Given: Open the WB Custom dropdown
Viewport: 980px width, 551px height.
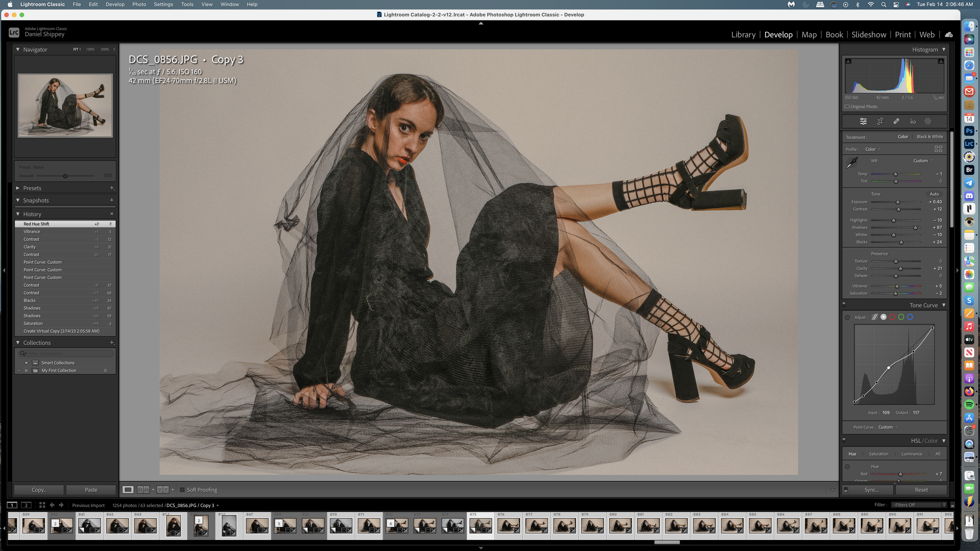Looking at the screenshot, I should click(x=923, y=161).
